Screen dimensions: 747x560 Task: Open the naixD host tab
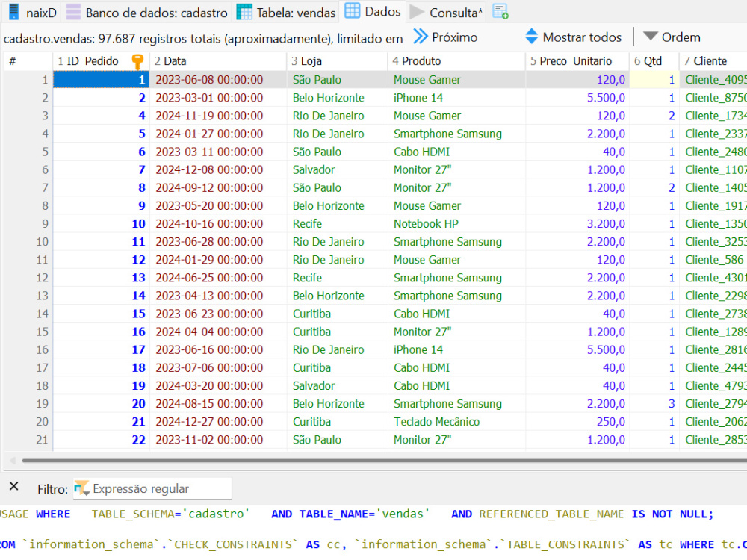click(x=32, y=13)
